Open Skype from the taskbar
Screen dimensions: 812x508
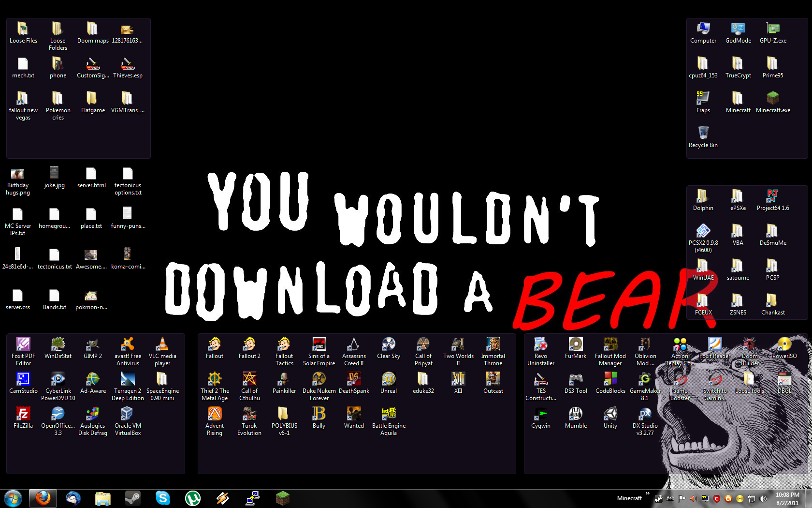point(163,498)
